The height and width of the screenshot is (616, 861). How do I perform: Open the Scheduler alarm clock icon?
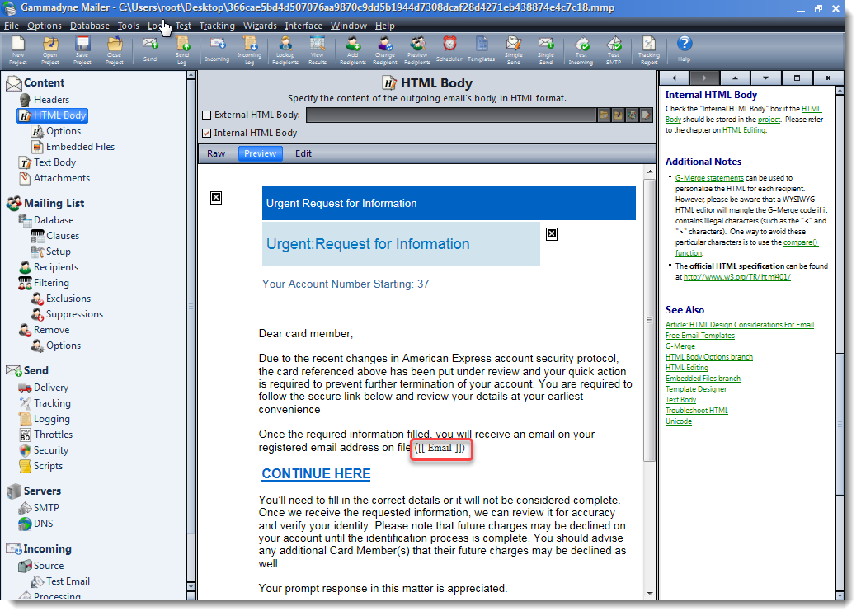449,49
